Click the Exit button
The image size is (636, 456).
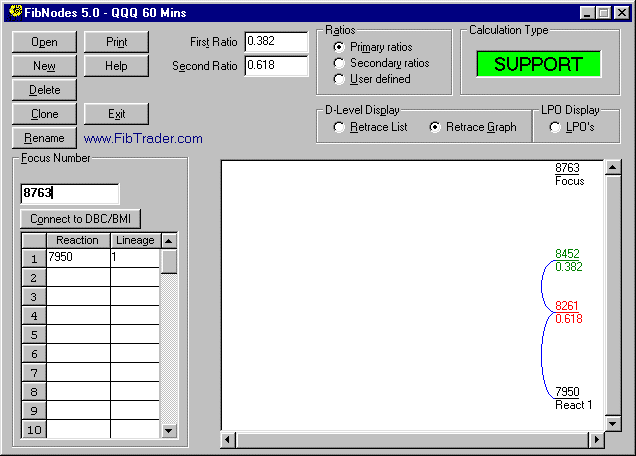(x=116, y=114)
